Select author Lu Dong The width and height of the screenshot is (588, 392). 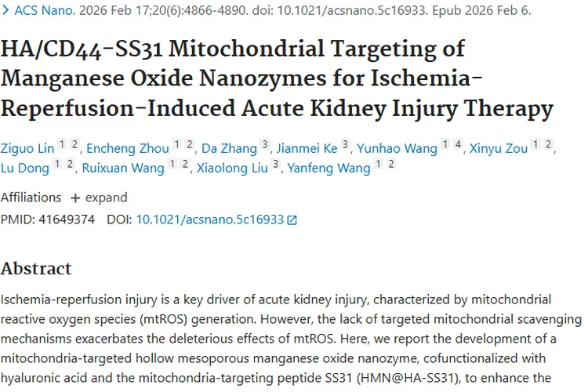pyautogui.click(x=24, y=168)
